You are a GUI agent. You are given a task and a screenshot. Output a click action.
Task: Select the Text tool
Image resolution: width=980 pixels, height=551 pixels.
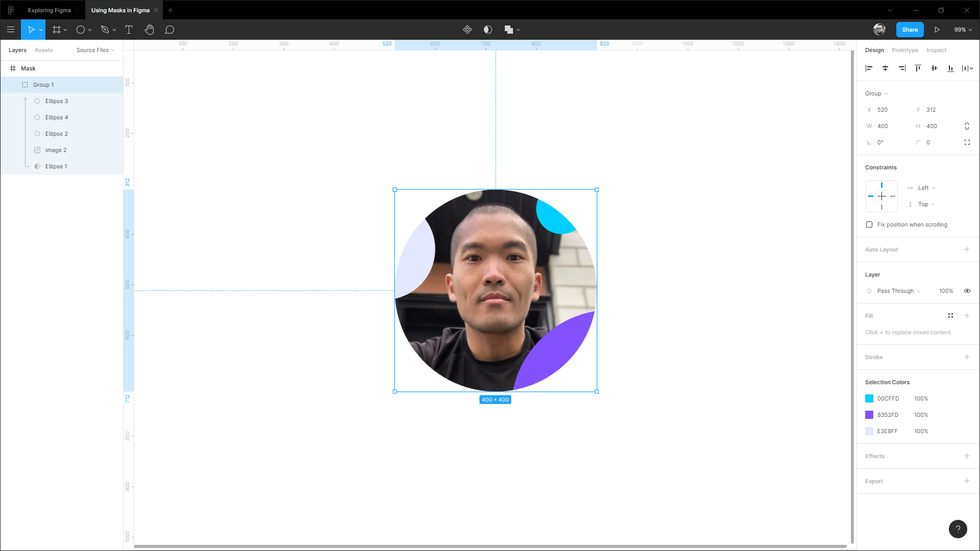[x=129, y=30]
